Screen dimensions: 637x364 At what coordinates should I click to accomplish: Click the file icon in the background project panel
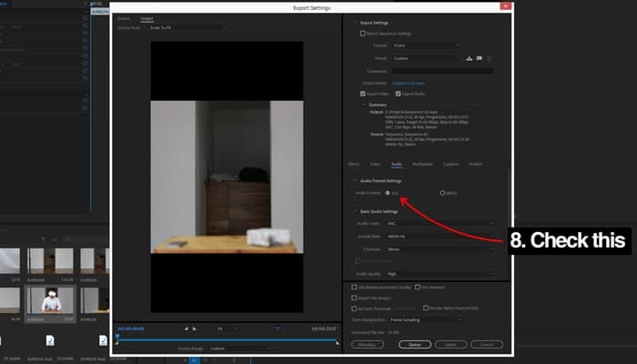pyautogui.click(x=50, y=340)
